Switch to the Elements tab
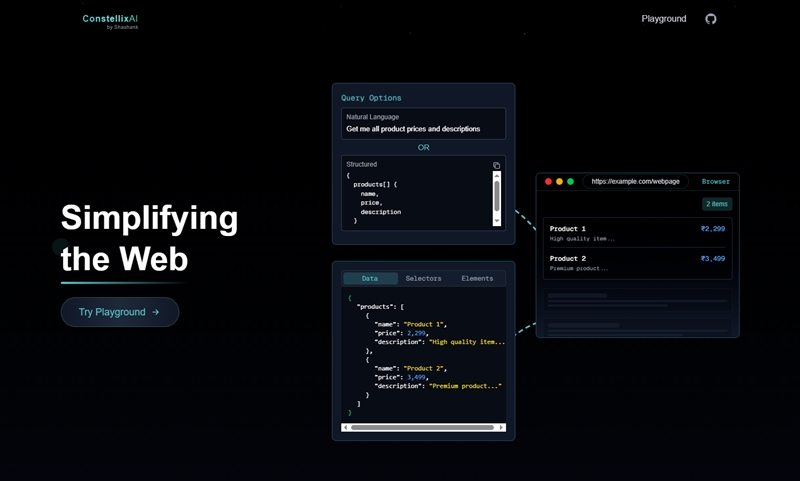This screenshot has height=481, width=800. tap(477, 278)
